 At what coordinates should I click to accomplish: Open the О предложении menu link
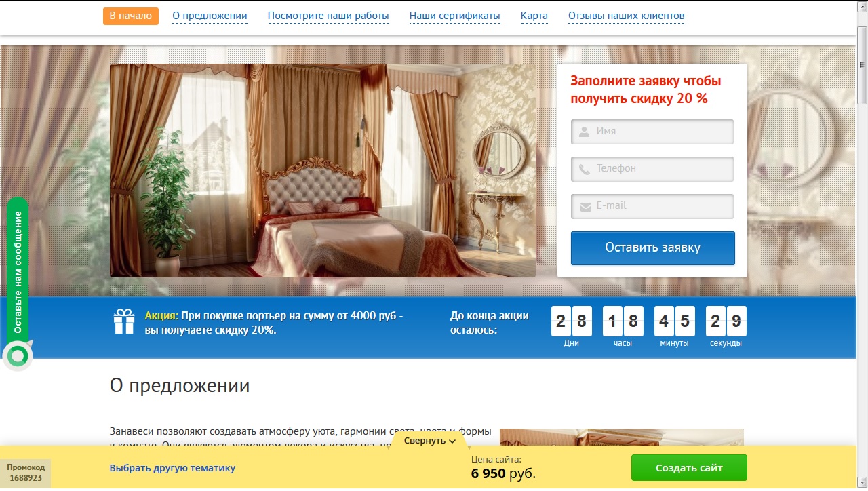[x=210, y=16]
